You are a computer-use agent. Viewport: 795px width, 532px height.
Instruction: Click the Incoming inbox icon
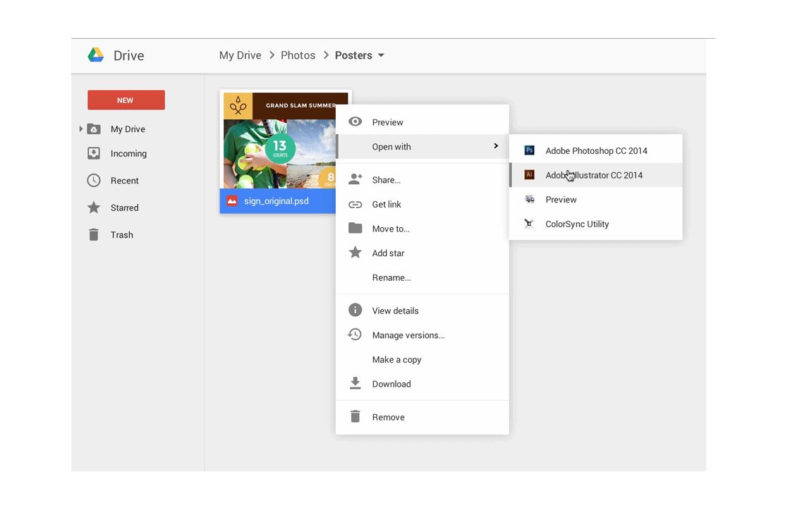[x=94, y=153]
